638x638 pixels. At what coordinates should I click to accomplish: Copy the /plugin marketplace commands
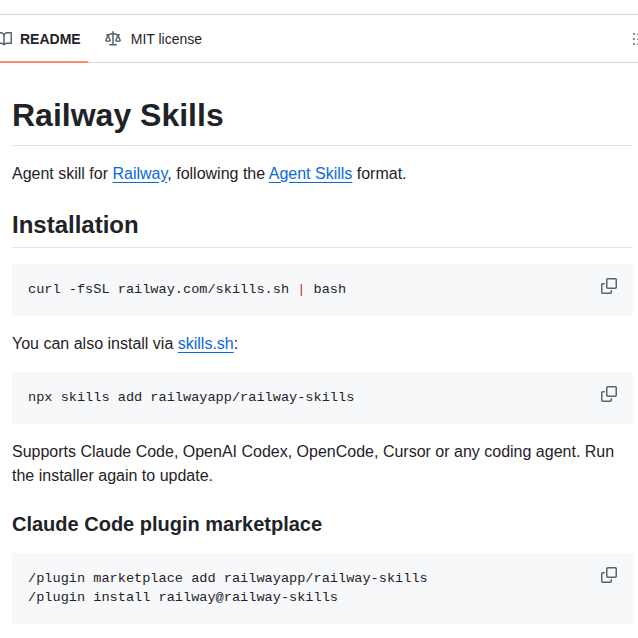pos(609,575)
